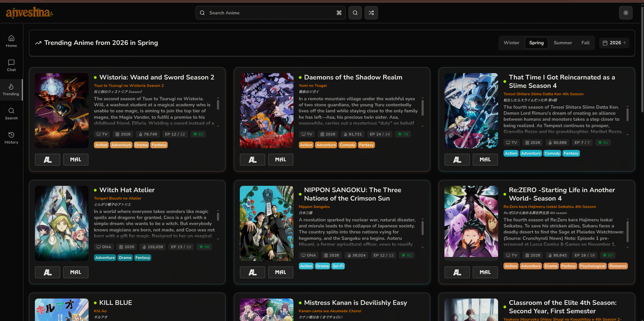Open the History sidebar item
The image size is (644, 321).
pyautogui.click(x=11, y=138)
